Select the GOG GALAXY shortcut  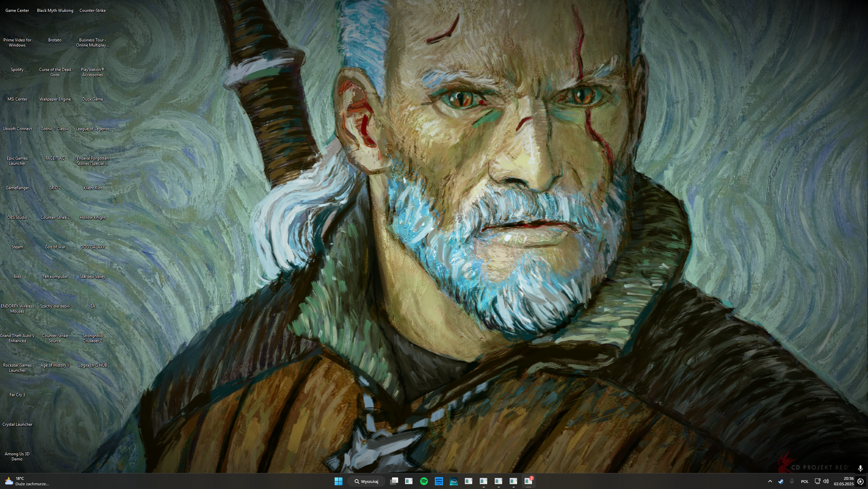92,247
